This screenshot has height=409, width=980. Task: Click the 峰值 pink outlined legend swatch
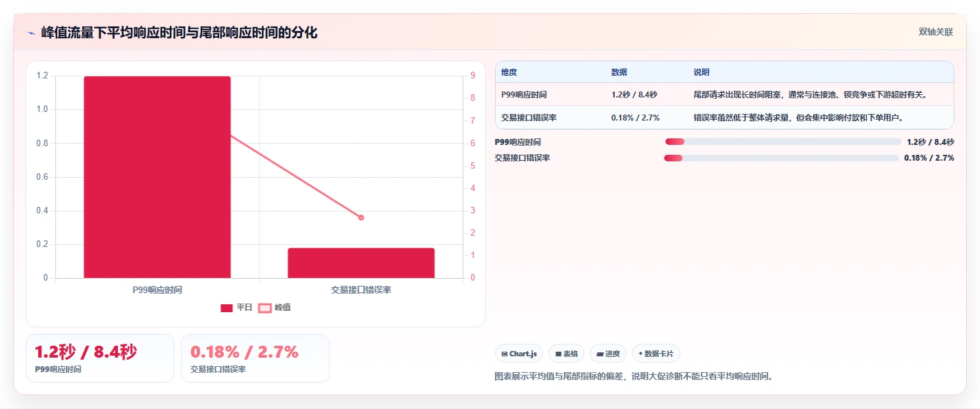pyautogui.click(x=265, y=308)
